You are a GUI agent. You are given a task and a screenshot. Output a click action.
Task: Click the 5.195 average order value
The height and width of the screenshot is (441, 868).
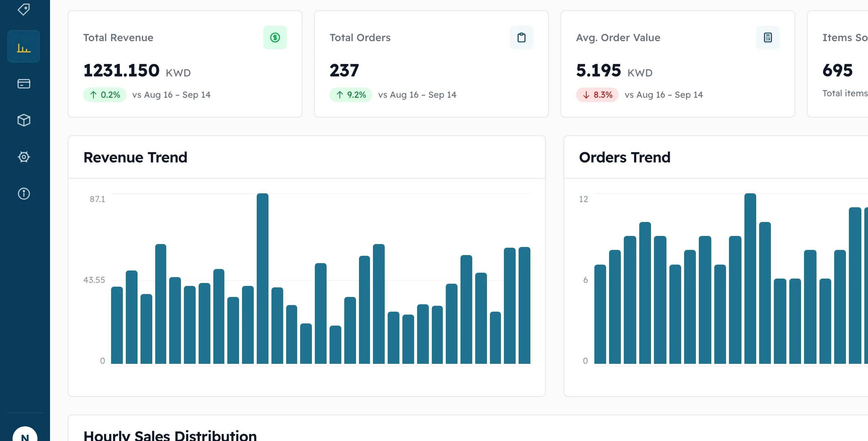pyautogui.click(x=598, y=70)
